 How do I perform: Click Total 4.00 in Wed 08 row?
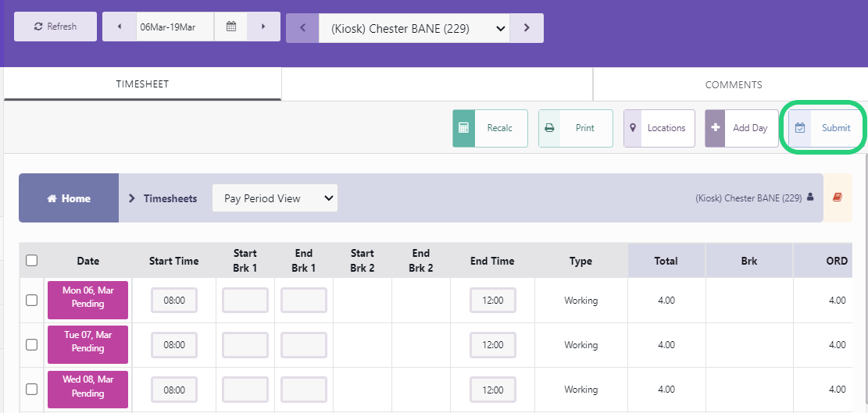666,390
